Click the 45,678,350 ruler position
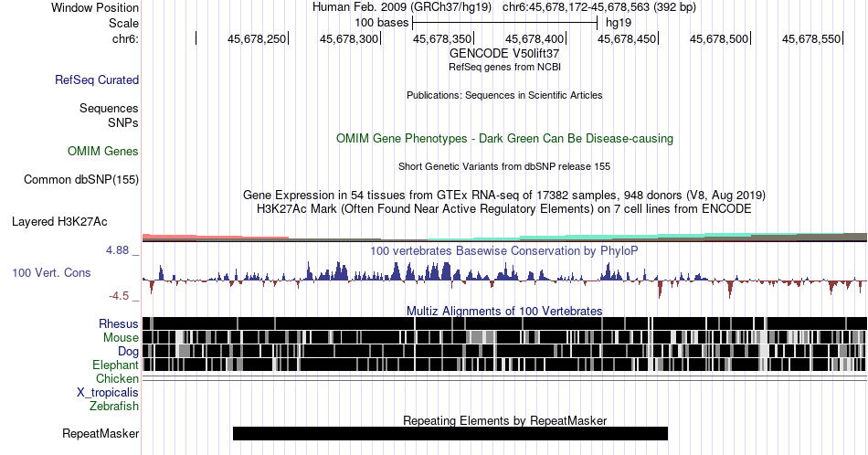The width and height of the screenshot is (868, 455). pyautogui.click(x=441, y=38)
